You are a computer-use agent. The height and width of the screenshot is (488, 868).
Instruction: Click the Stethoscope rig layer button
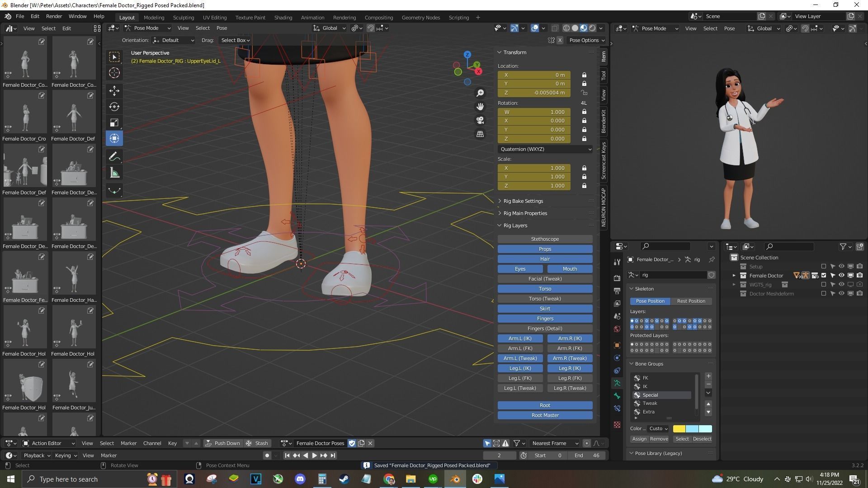[545, 239]
